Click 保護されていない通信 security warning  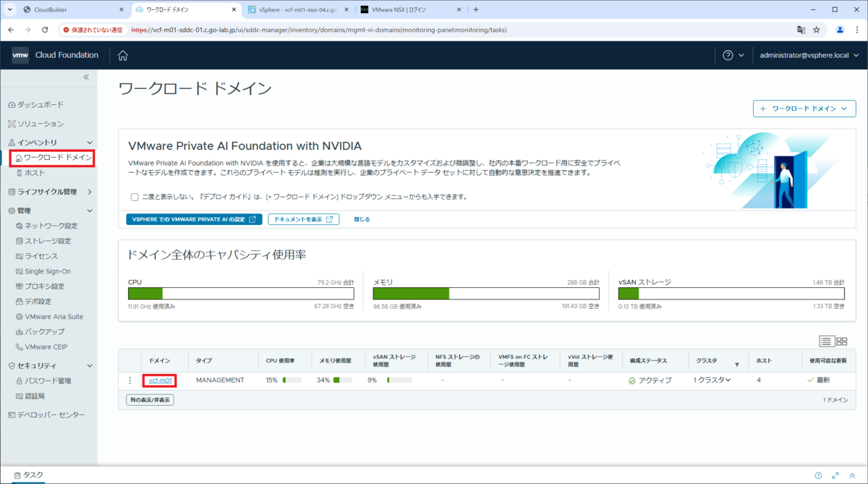click(92, 30)
